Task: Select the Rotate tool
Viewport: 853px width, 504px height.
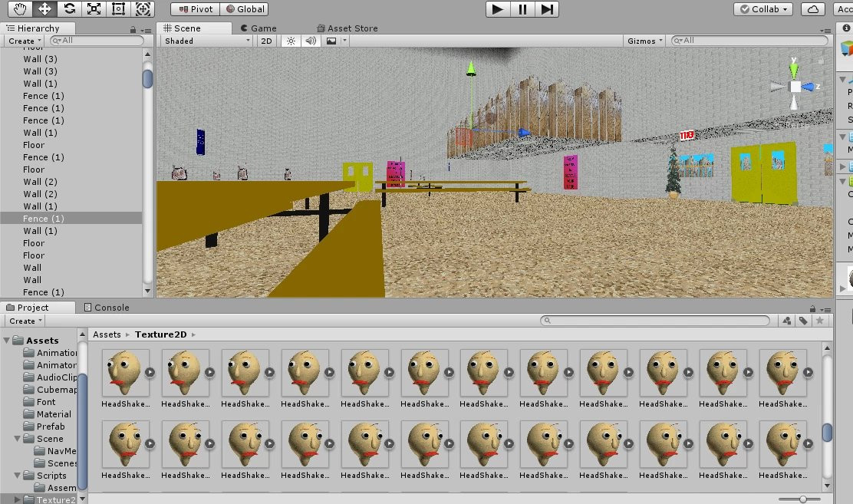Action: [71, 8]
